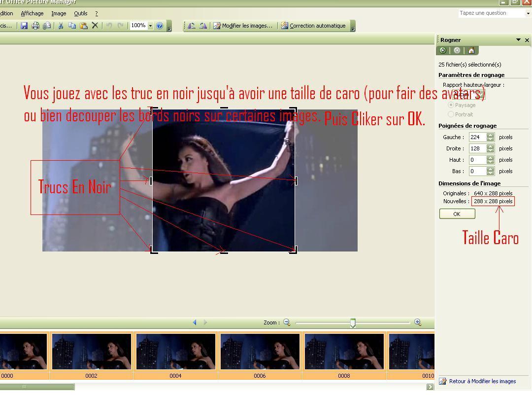
Task: Expand formatting toolbar options arrow
Action: (353, 27)
